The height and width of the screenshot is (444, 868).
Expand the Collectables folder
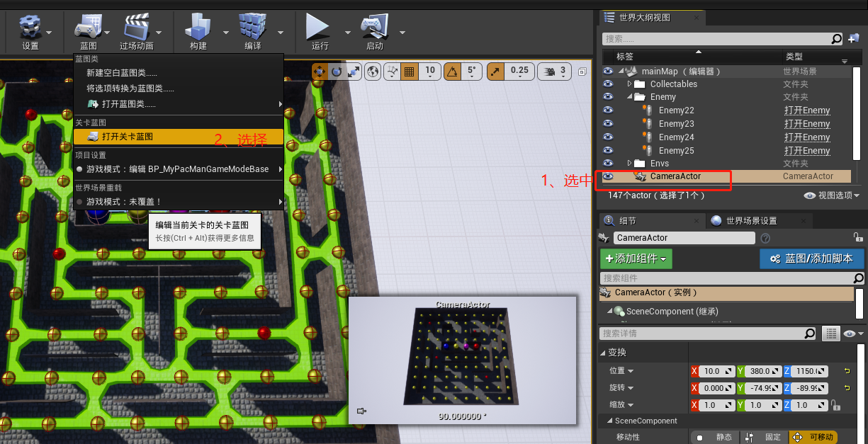[x=629, y=84]
